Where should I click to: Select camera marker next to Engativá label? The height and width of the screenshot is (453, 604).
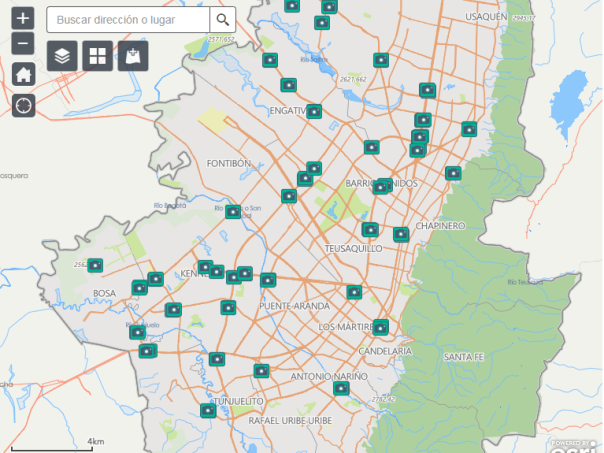point(314,111)
